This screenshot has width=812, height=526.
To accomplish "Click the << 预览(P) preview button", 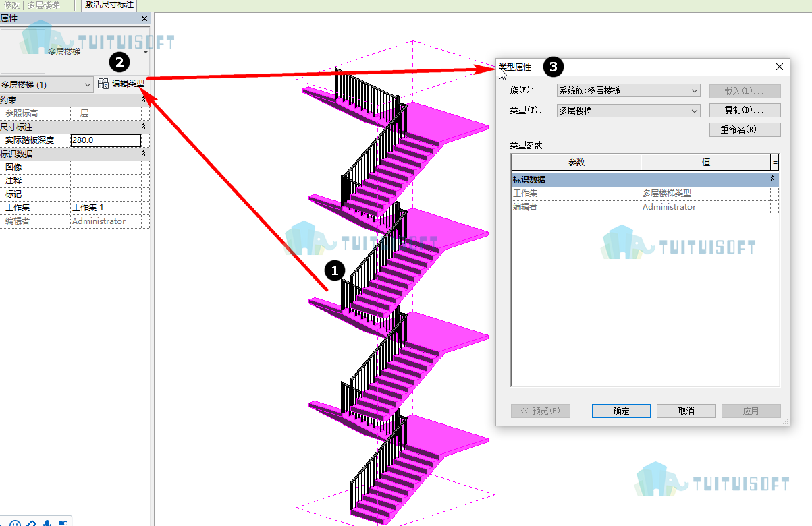I will pyautogui.click(x=541, y=411).
